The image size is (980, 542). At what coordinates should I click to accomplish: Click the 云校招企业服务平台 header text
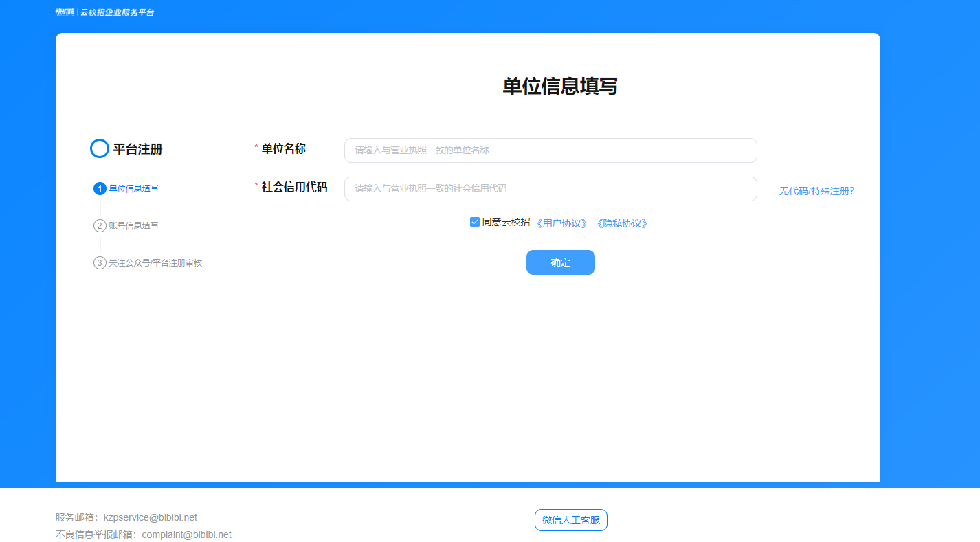pyautogui.click(x=117, y=12)
